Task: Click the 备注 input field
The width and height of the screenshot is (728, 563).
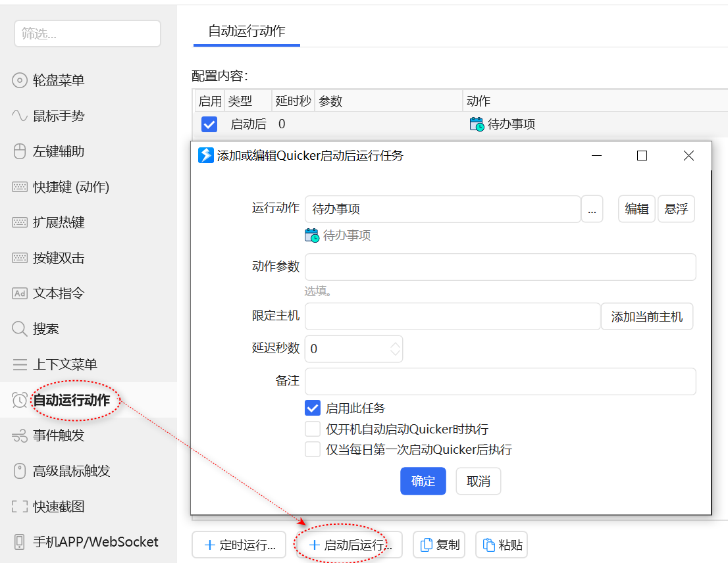Action: tap(500, 381)
